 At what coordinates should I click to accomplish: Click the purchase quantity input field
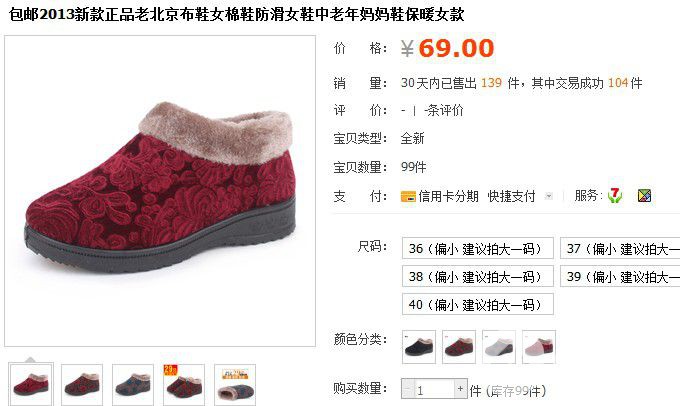click(434, 389)
